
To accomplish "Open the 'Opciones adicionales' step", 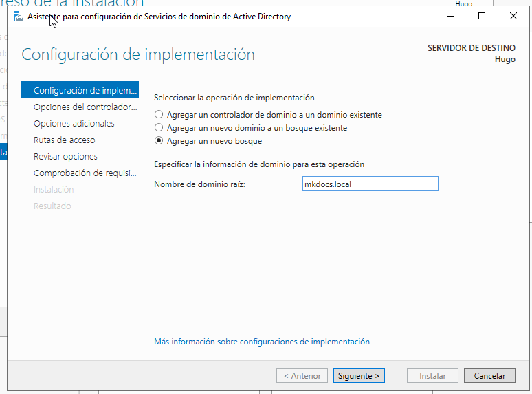I will [74, 124].
